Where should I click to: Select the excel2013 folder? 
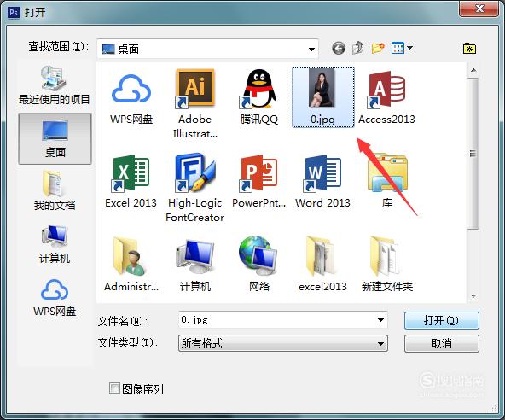coord(322,265)
